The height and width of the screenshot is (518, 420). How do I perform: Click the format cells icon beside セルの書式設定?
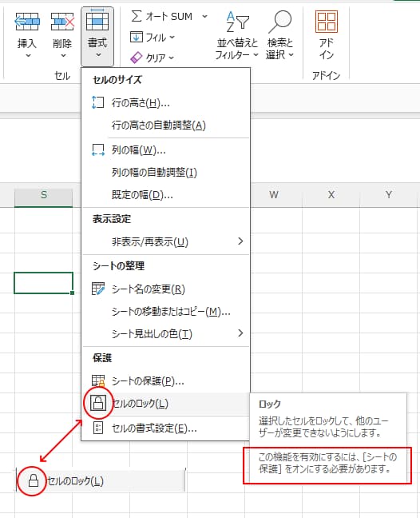[x=98, y=428]
